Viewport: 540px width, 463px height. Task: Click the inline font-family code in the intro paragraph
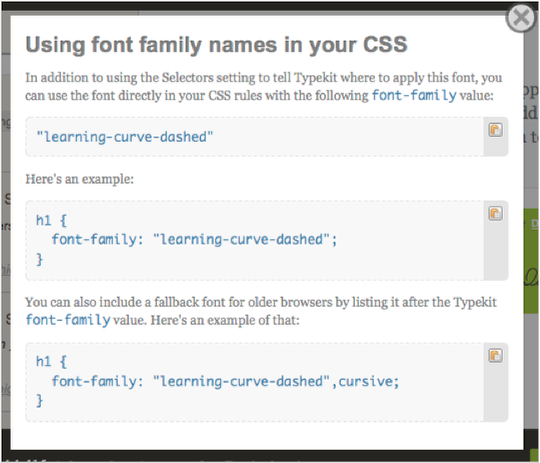(x=414, y=95)
